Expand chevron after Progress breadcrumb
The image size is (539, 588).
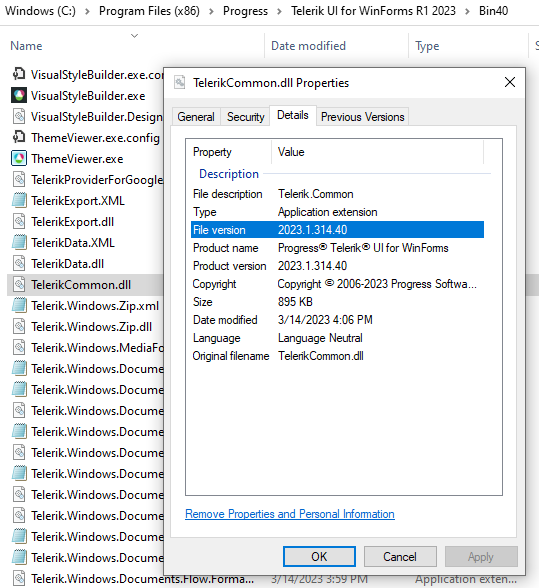279,12
